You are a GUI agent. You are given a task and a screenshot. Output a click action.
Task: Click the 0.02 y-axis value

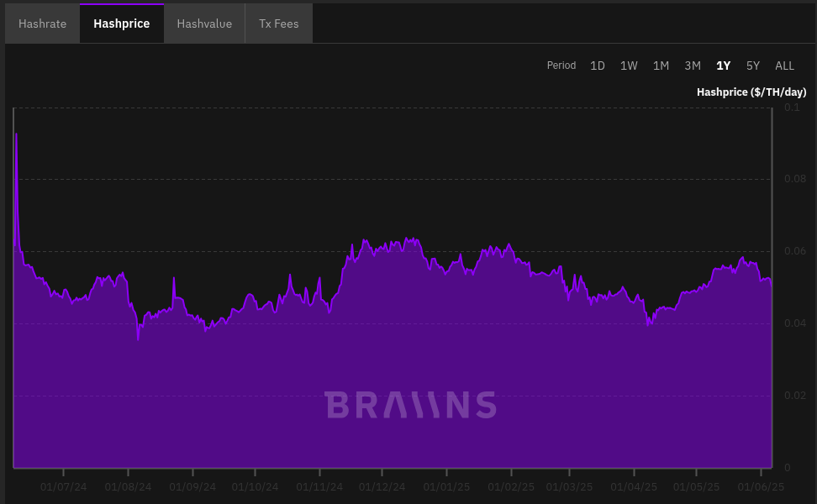tap(795, 396)
